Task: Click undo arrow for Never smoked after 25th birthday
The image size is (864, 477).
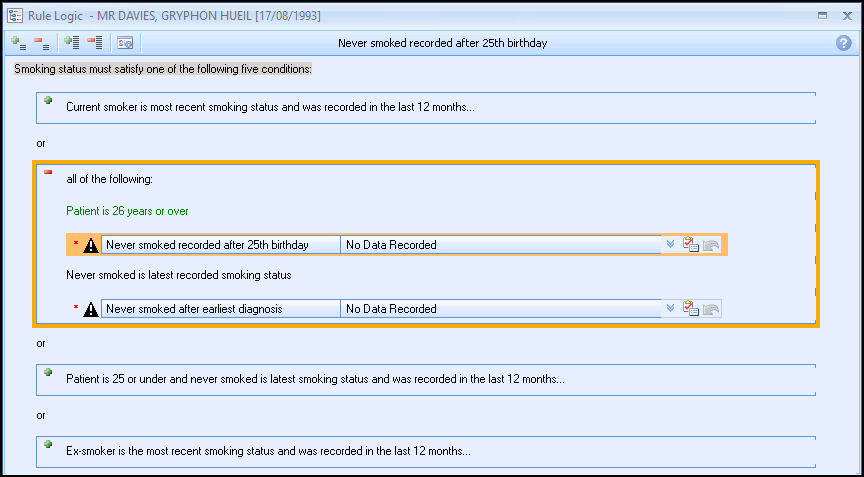Action: [711, 245]
